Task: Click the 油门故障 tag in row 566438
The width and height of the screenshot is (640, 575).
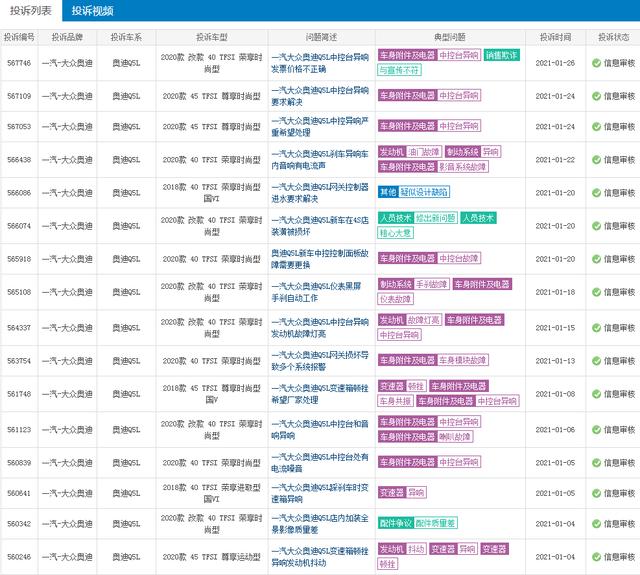Action: point(424,152)
